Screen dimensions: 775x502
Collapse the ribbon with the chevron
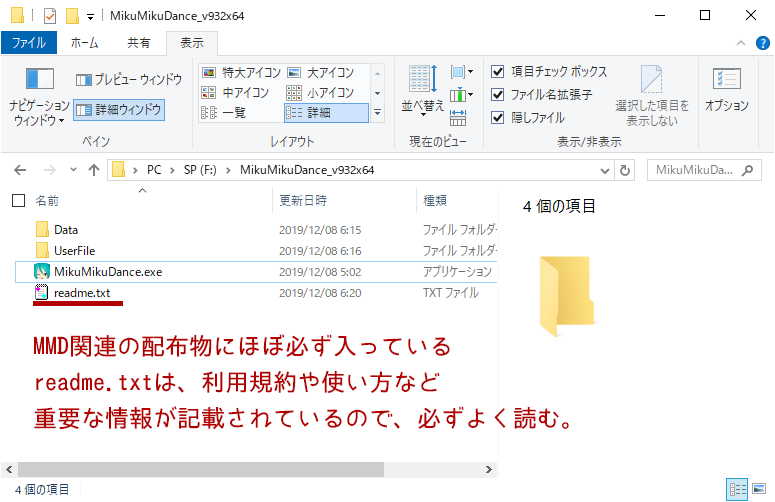[741, 43]
